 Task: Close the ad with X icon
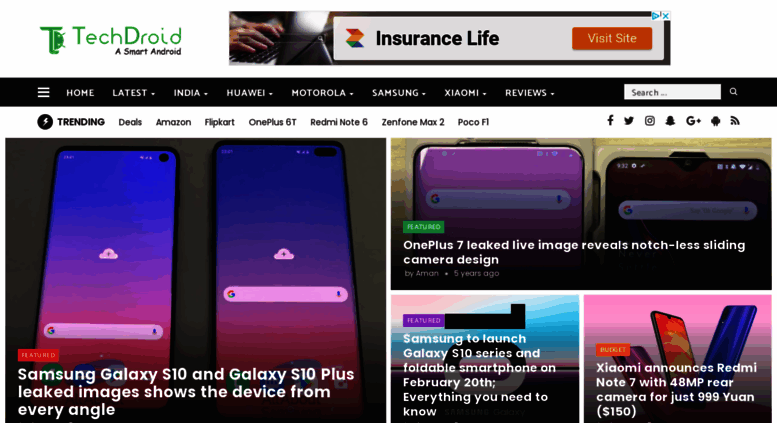(x=666, y=16)
